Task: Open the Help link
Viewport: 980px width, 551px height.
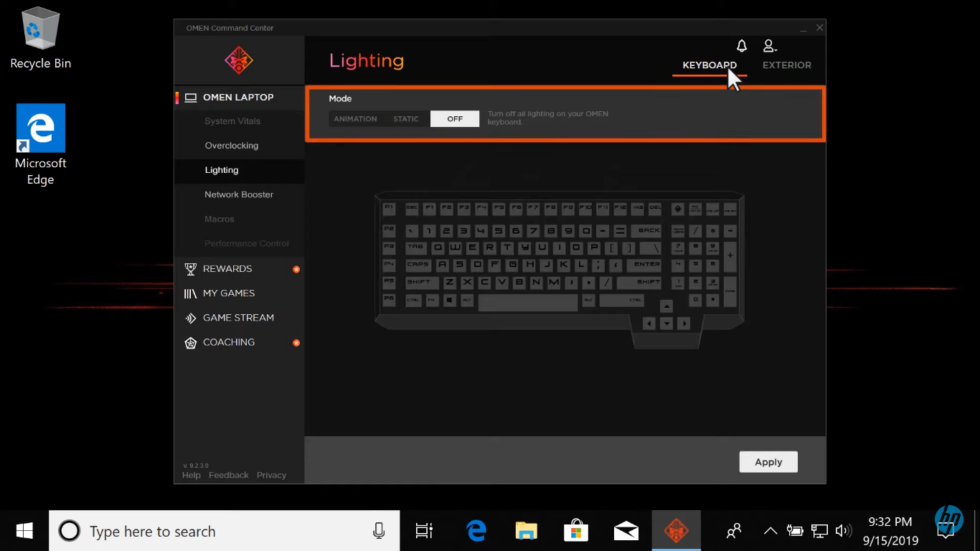Action: click(192, 475)
